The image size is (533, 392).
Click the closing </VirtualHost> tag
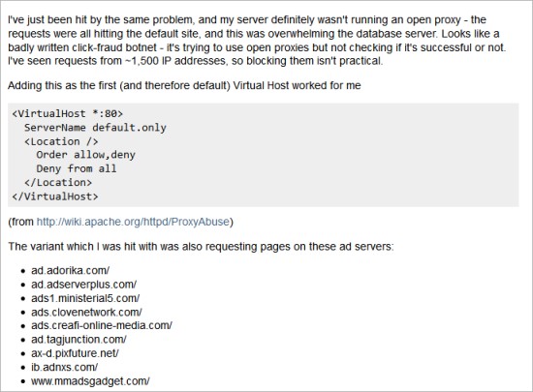point(55,196)
